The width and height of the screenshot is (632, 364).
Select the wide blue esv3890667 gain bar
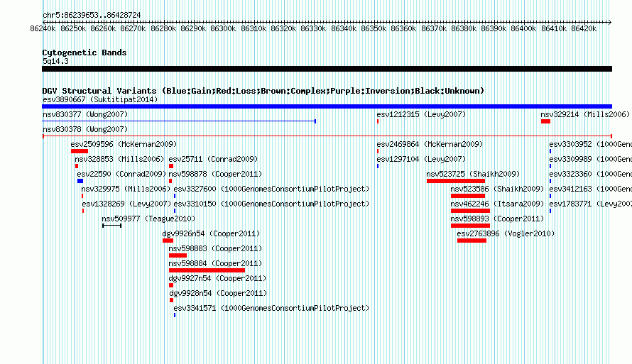[x=327, y=106]
